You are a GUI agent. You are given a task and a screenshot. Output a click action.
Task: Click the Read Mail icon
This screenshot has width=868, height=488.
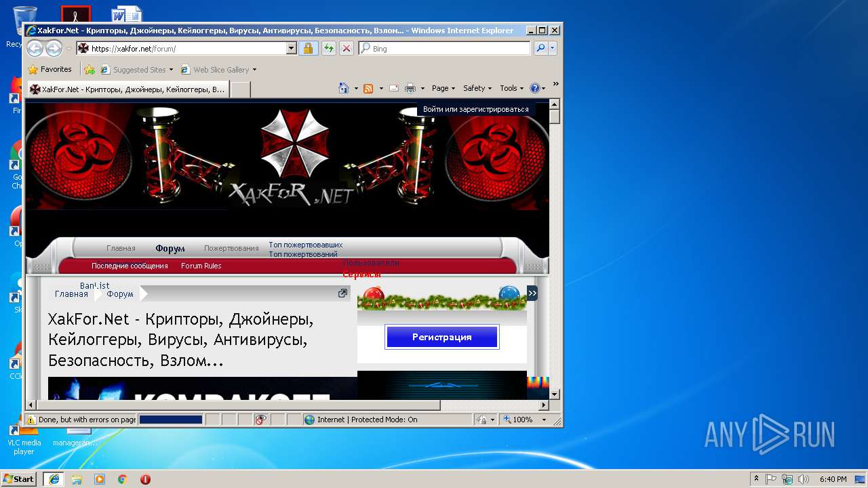click(x=394, y=88)
